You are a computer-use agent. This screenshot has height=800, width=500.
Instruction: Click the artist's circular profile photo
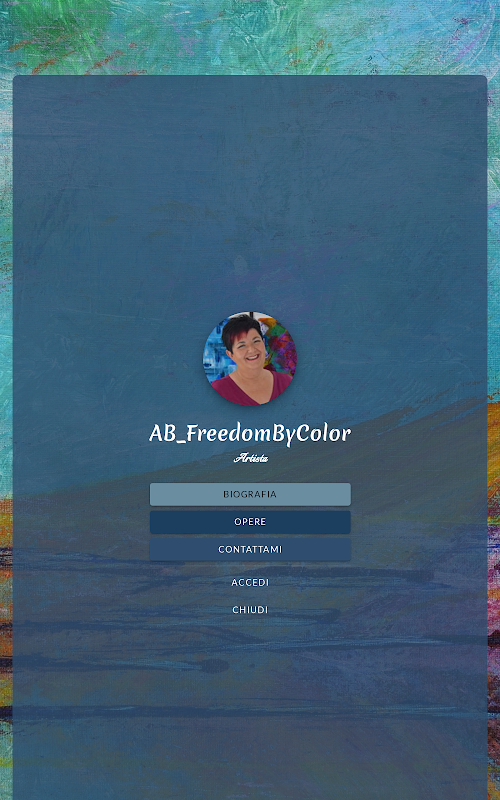[250, 359]
